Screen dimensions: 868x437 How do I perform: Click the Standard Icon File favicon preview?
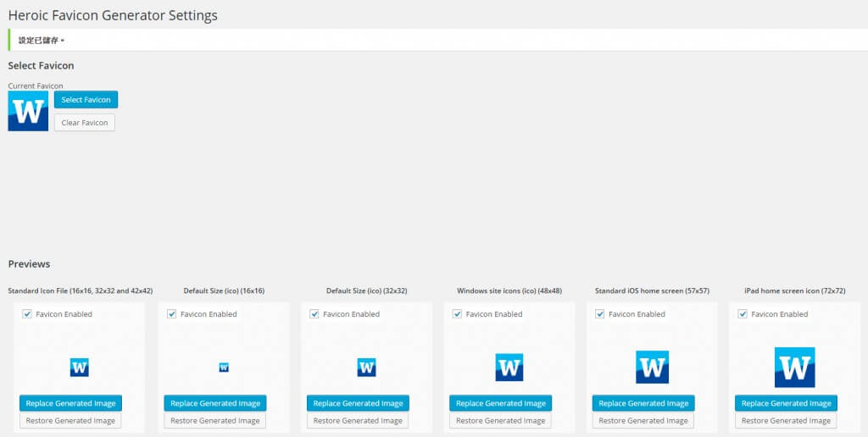click(80, 368)
